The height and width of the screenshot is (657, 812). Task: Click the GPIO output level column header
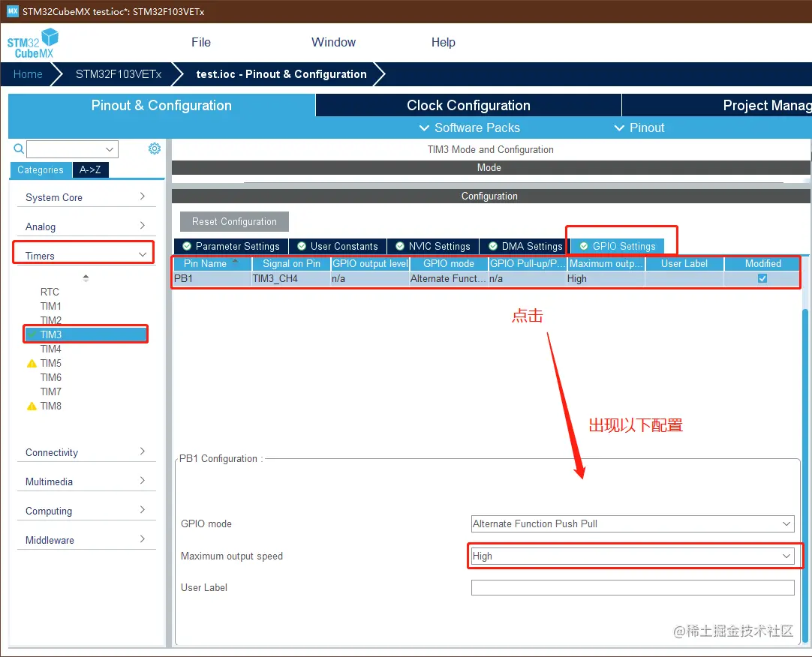pyautogui.click(x=370, y=263)
